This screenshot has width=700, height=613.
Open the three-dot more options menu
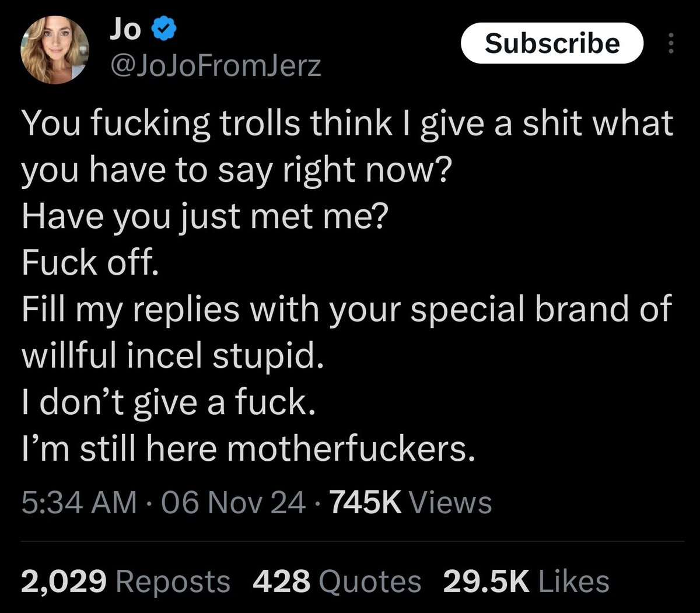coord(670,43)
